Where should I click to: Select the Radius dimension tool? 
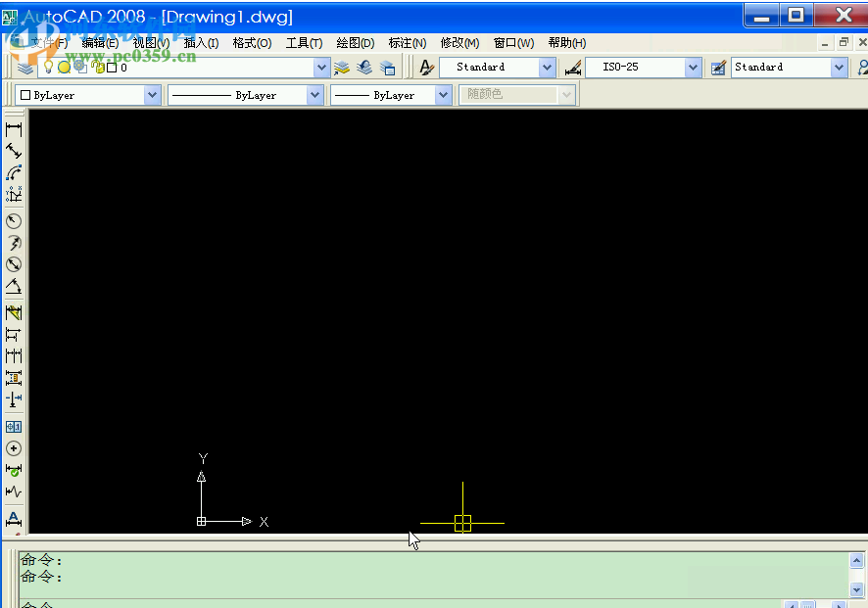pyautogui.click(x=14, y=221)
